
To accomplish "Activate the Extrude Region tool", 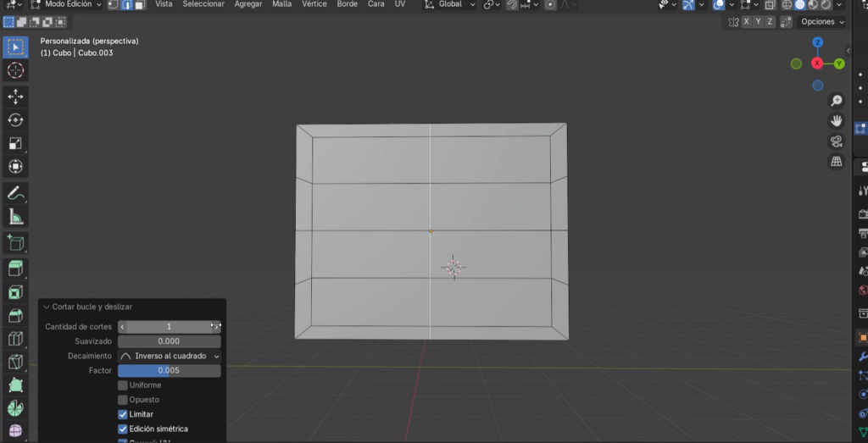I will tap(15, 269).
